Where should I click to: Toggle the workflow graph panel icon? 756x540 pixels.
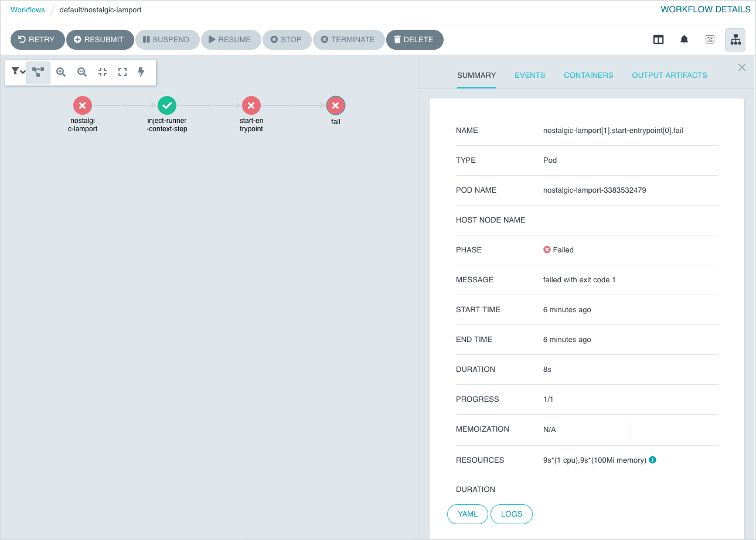pos(735,39)
